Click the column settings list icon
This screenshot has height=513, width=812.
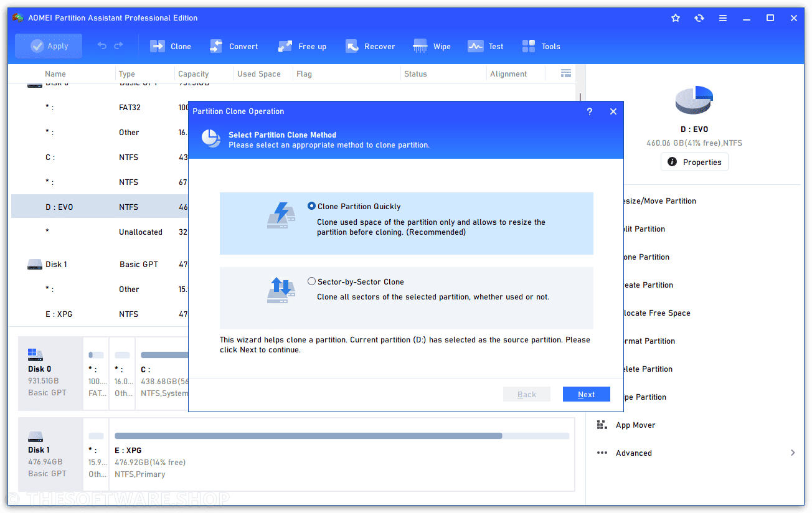pyautogui.click(x=566, y=73)
